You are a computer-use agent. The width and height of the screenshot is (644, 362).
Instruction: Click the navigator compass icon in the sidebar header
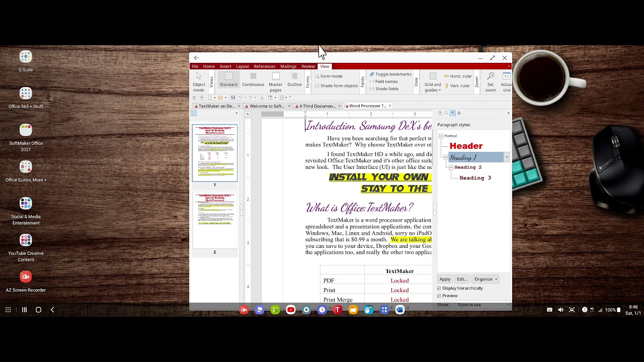[440, 113]
